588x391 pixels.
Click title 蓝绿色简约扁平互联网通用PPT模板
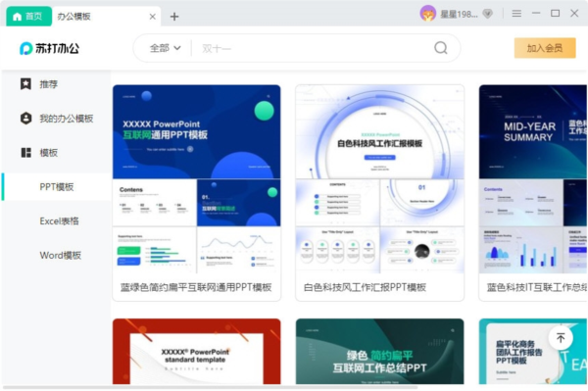(196, 287)
